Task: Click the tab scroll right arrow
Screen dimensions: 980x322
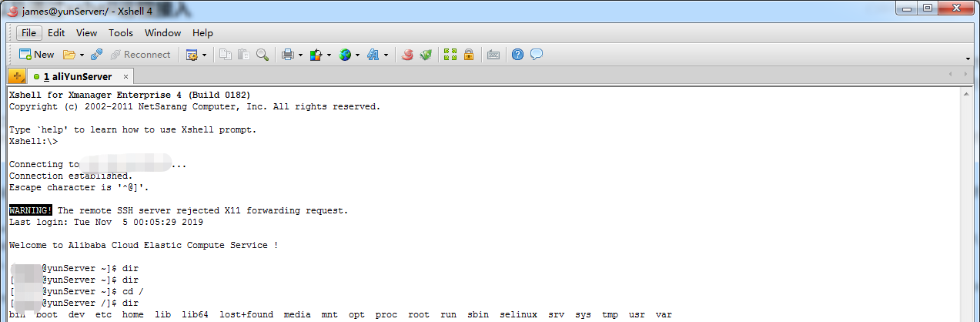Action: pyautogui.click(x=965, y=74)
